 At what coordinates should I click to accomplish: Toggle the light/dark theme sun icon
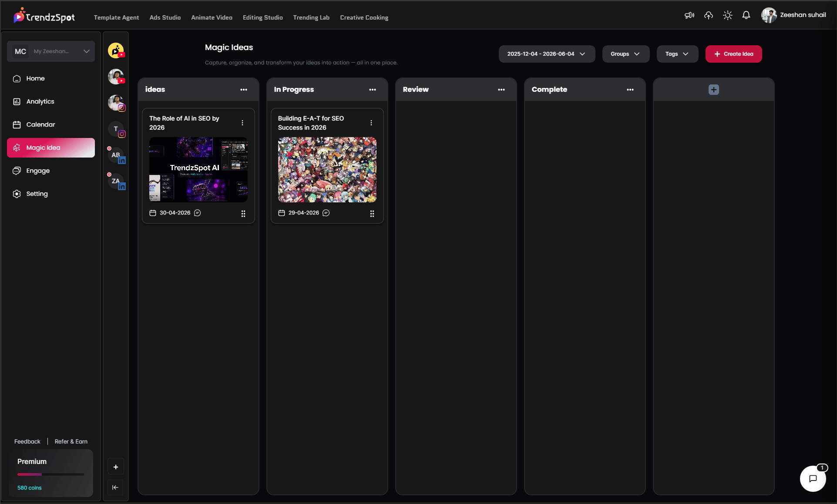pos(728,15)
